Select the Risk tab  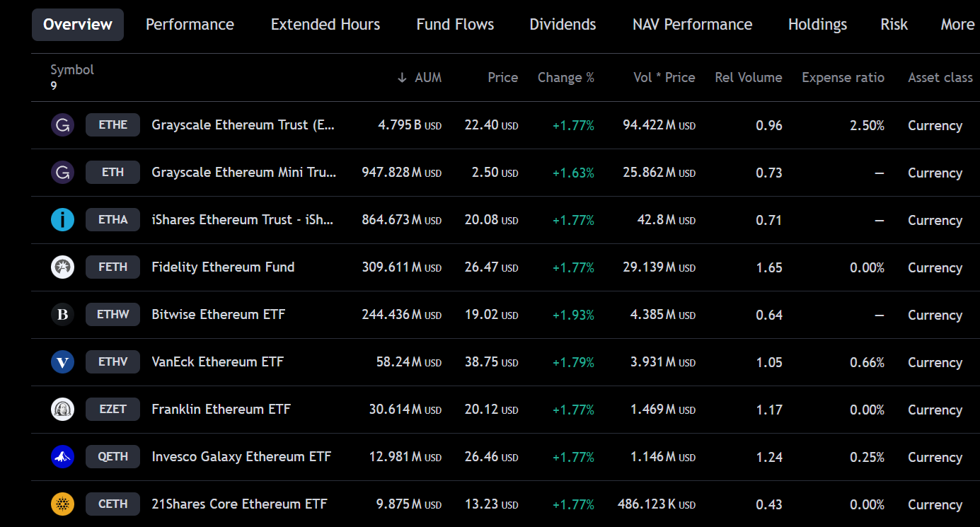[x=894, y=25]
